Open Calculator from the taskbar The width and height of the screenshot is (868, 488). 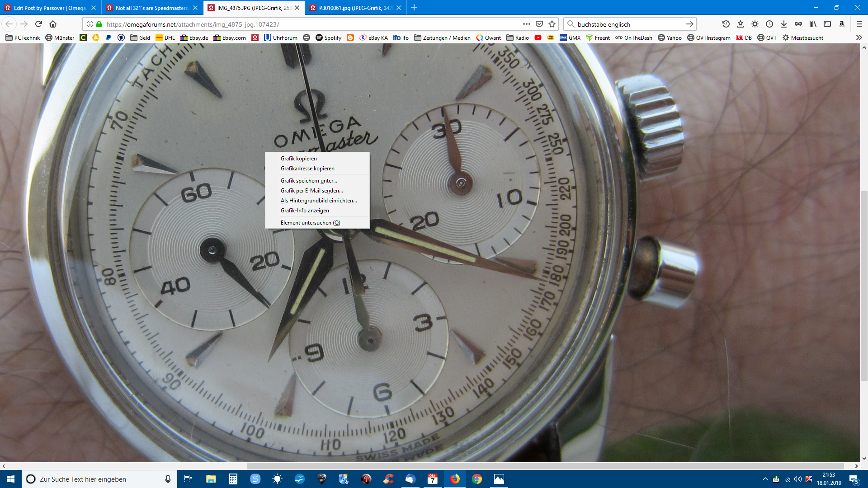233,479
